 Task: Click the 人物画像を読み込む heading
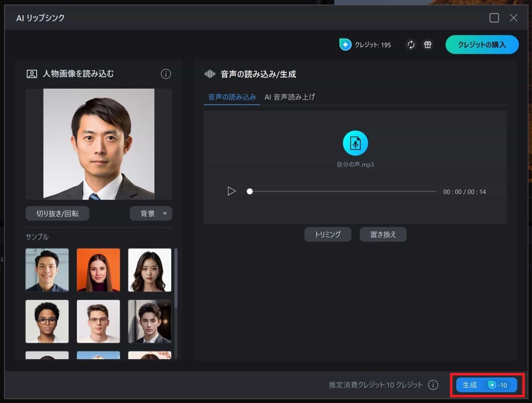78,73
